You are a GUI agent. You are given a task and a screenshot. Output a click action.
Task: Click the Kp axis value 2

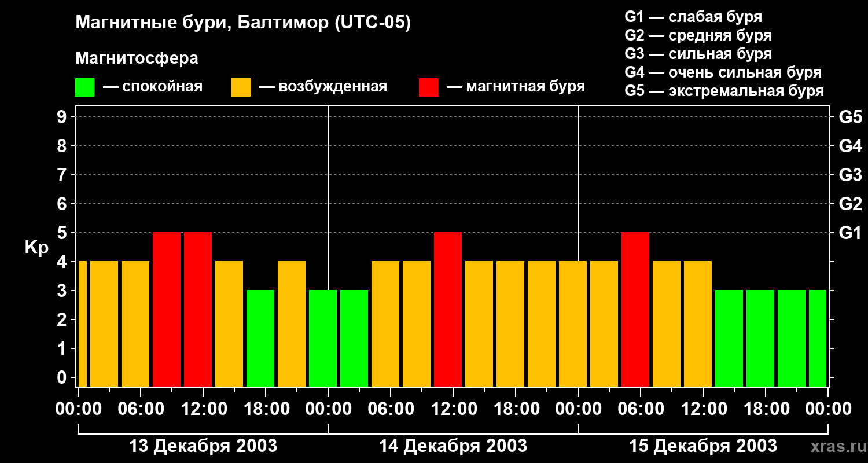click(x=63, y=319)
